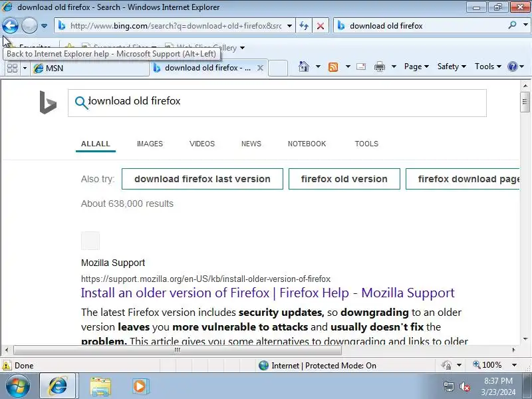This screenshot has width=532, height=399.
Task: Switch to IMAGES results
Action: (150, 144)
